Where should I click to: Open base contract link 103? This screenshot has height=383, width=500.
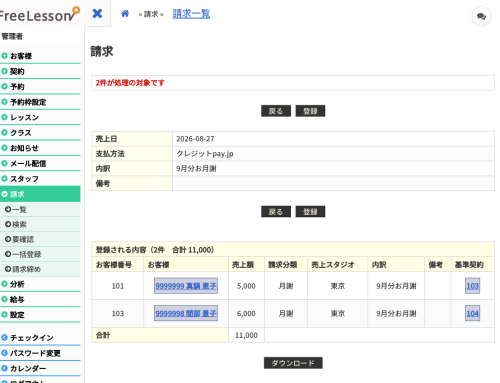click(x=472, y=286)
